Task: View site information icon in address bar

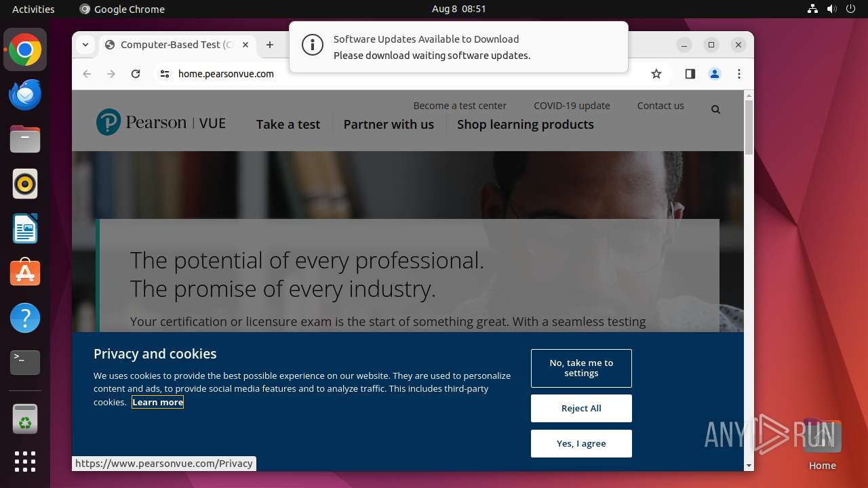Action: [164, 74]
